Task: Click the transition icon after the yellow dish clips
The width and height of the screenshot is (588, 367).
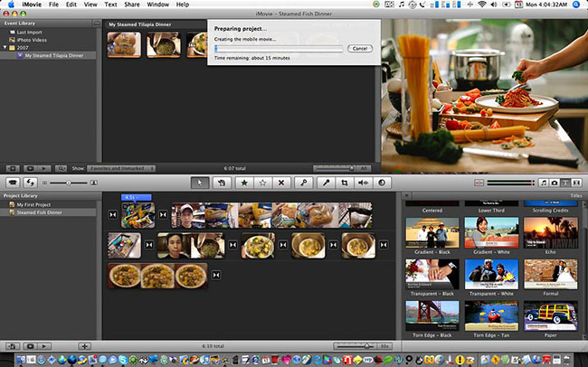Action: (216, 275)
